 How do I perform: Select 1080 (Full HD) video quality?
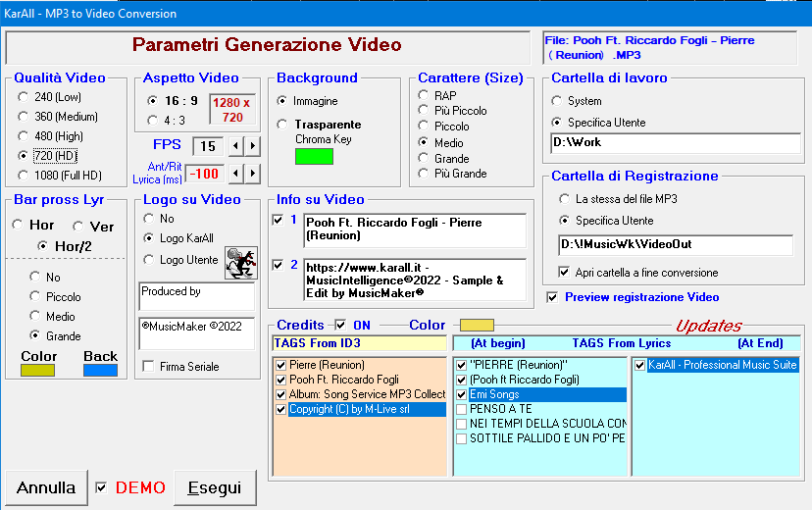click(23, 175)
